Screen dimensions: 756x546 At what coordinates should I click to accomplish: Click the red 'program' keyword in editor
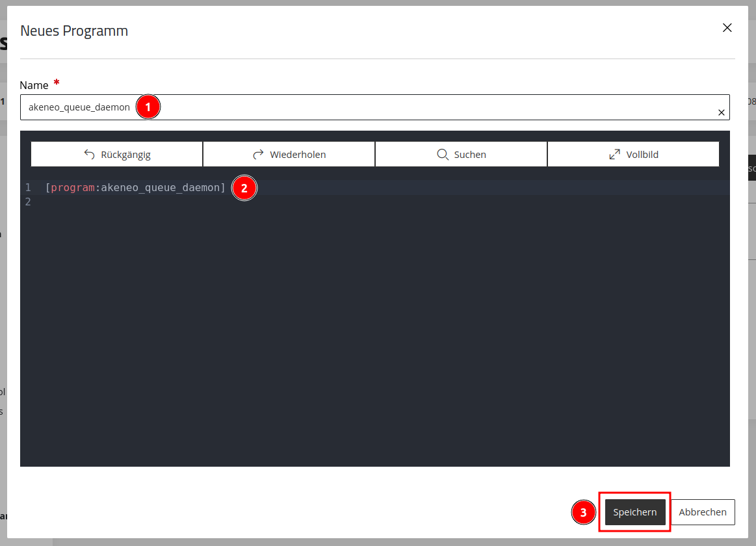pos(73,187)
